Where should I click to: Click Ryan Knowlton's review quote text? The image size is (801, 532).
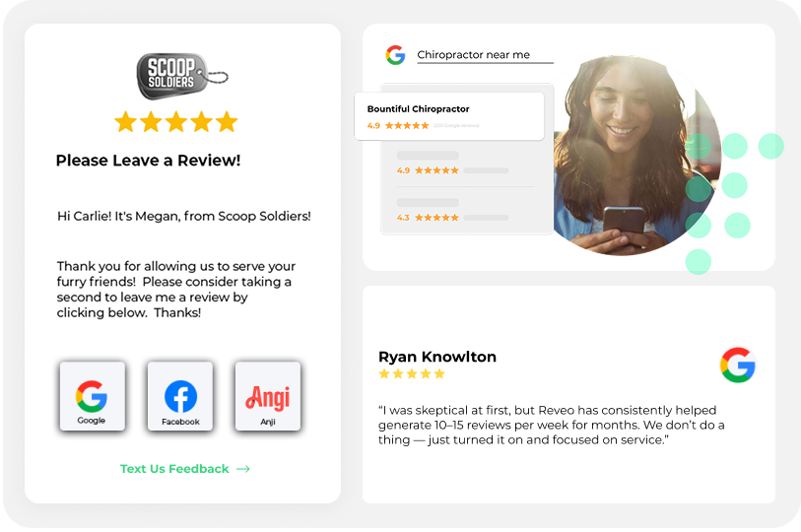tap(551, 425)
